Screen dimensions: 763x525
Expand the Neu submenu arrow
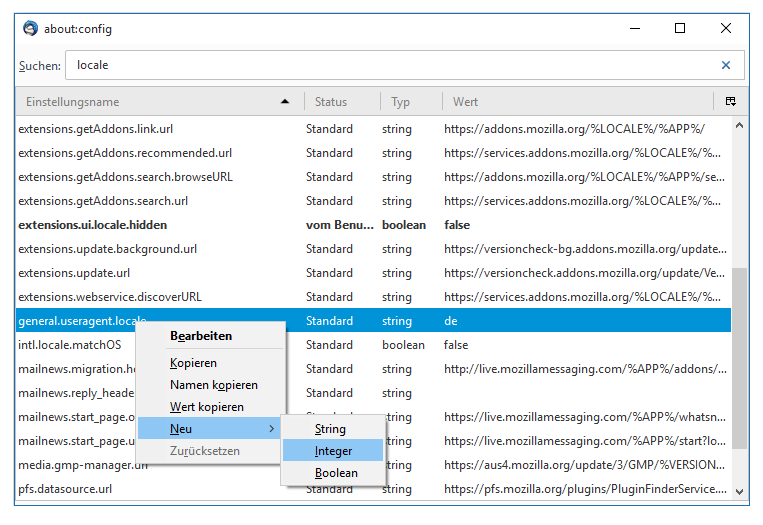271,429
